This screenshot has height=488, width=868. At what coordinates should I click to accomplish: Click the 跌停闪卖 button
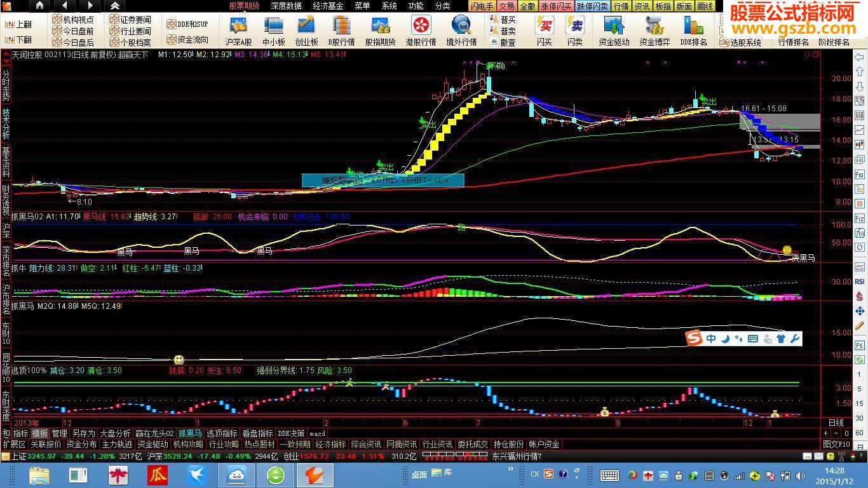(x=593, y=6)
